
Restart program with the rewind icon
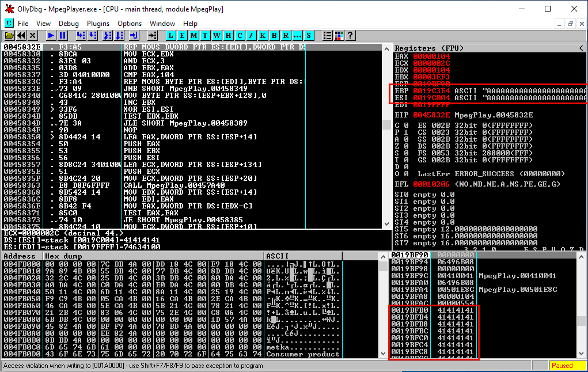(21, 36)
